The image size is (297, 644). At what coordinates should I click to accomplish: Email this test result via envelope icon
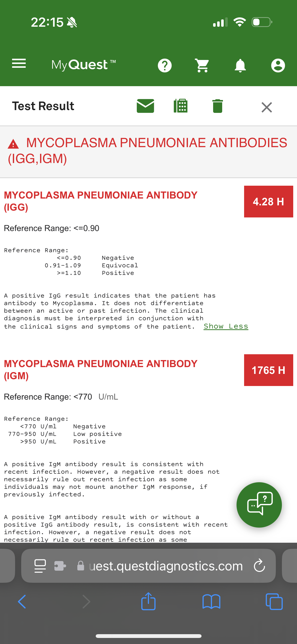(x=145, y=106)
